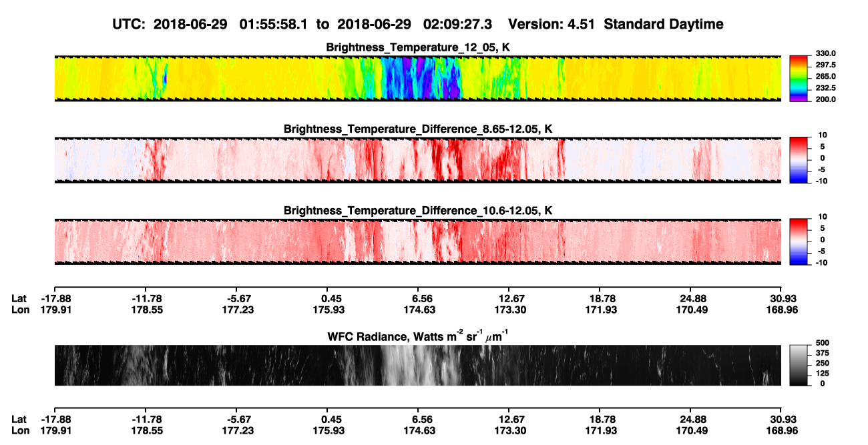Click Lon 178.55 on axis below the 10.6-12.05 panel
The height and width of the screenshot is (445, 868).
click(146, 310)
